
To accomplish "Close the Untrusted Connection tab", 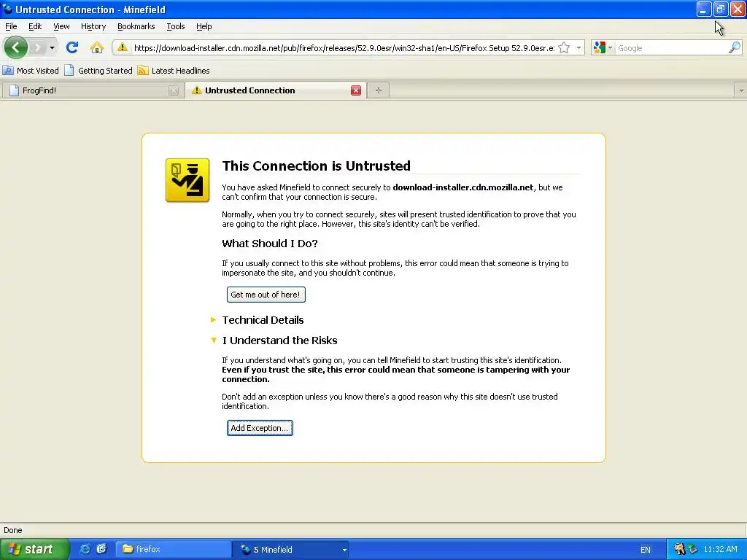I will [356, 90].
